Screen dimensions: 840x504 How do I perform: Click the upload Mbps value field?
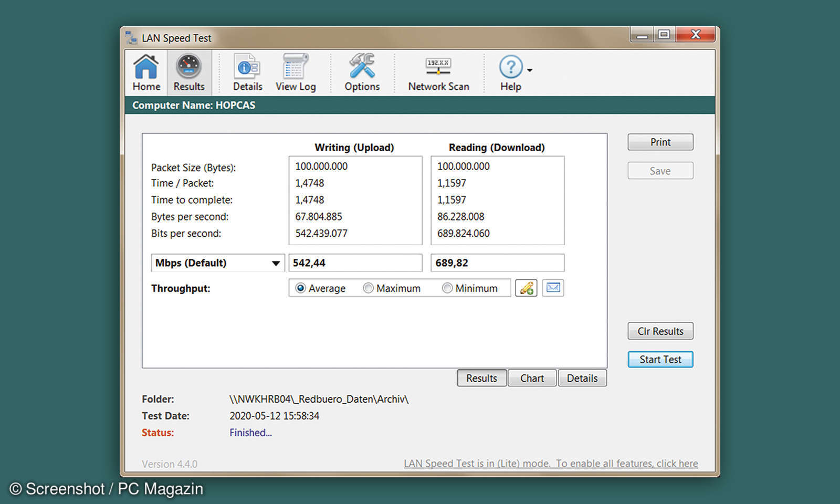coord(355,263)
